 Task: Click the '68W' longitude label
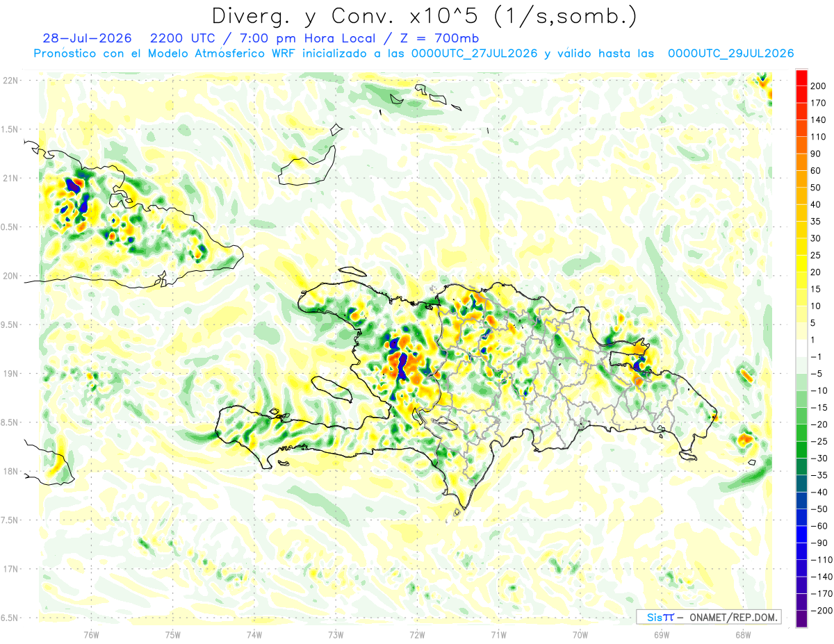click(743, 635)
